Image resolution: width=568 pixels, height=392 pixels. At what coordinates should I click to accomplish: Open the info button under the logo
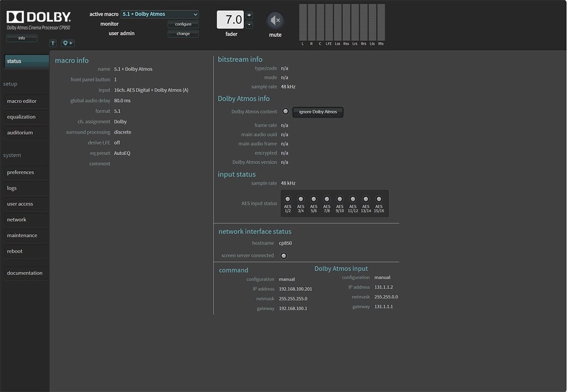(22, 38)
